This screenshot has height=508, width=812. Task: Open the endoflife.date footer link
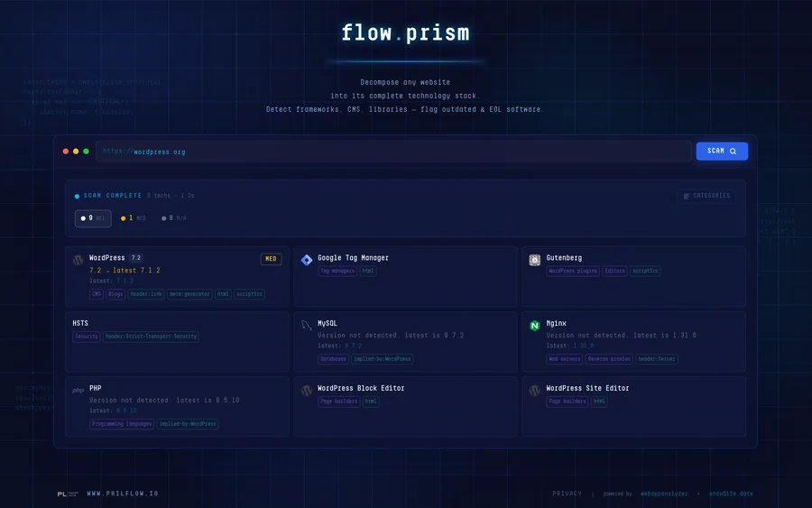(x=731, y=494)
